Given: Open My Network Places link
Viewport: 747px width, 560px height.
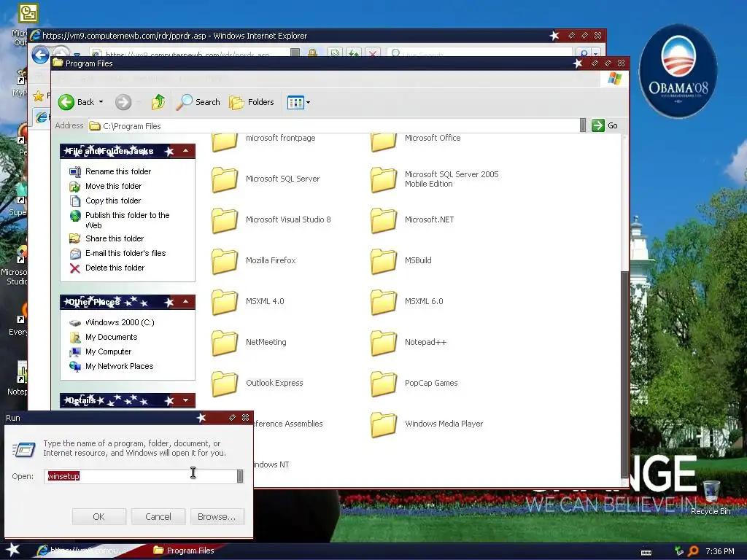Looking at the screenshot, I should tap(119, 366).
